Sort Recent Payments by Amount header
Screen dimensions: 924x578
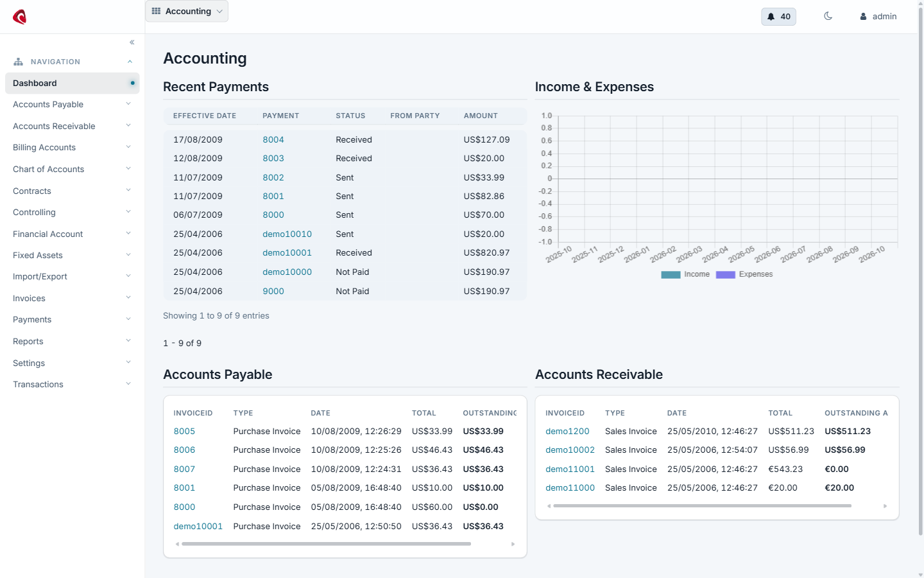tap(481, 116)
